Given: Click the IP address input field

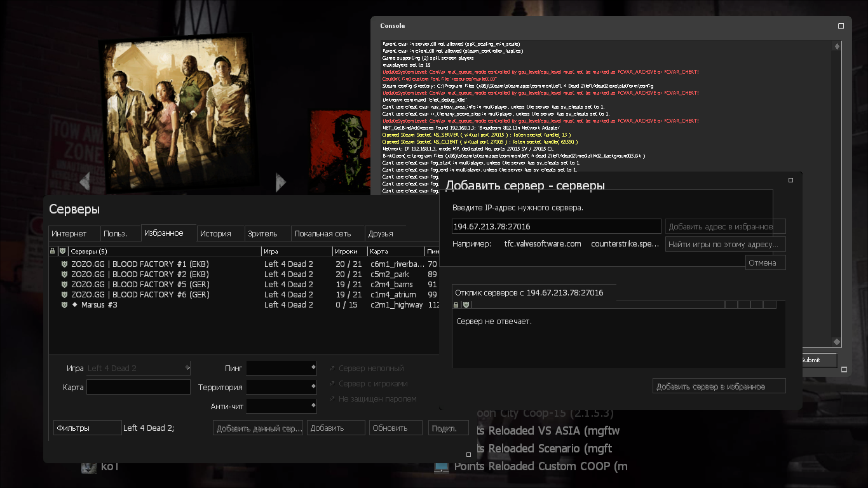Looking at the screenshot, I should tap(556, 227).
